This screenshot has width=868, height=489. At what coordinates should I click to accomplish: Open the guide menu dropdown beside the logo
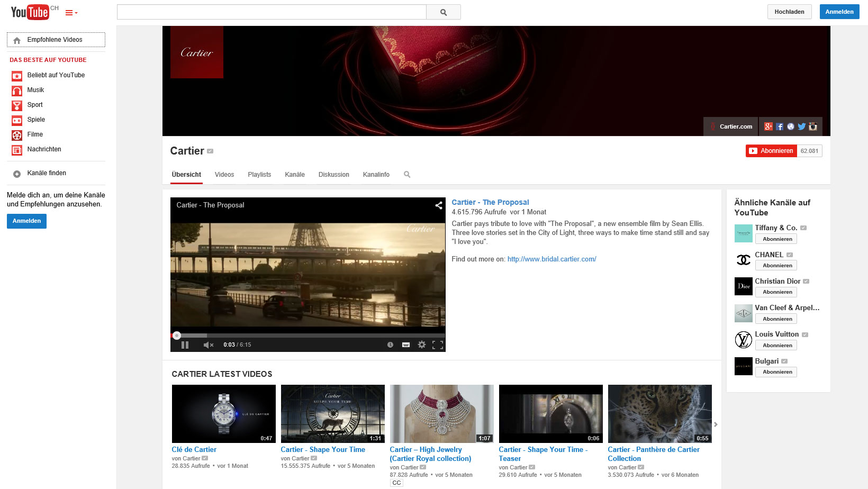[71, 13]
